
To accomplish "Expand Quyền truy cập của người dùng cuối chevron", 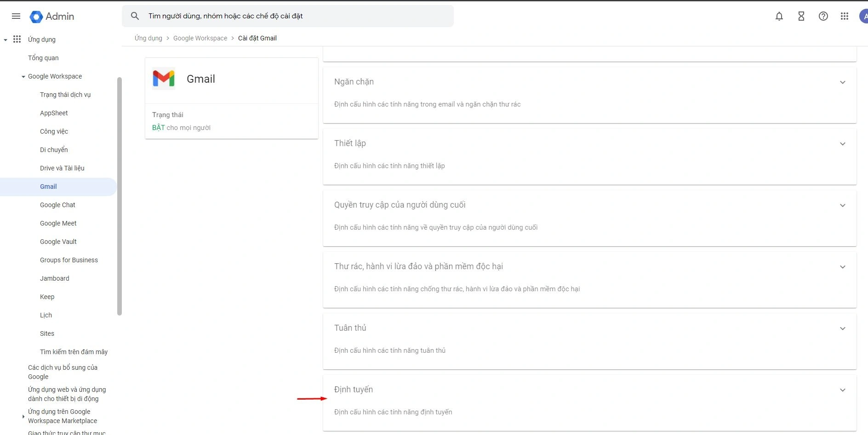I will pos(843,205).
